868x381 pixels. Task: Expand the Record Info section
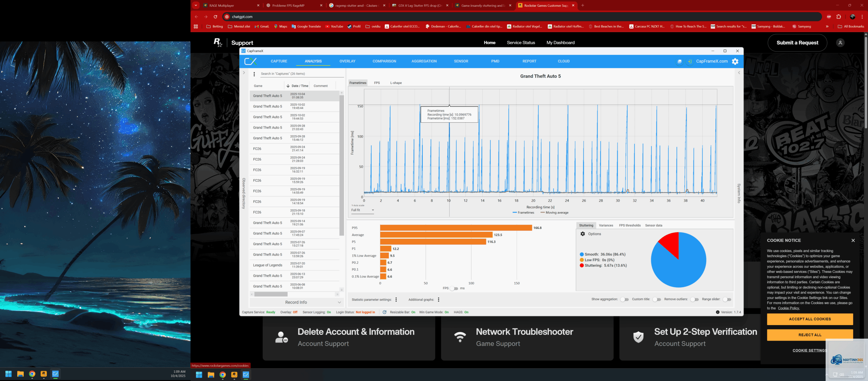click(296, 302)
